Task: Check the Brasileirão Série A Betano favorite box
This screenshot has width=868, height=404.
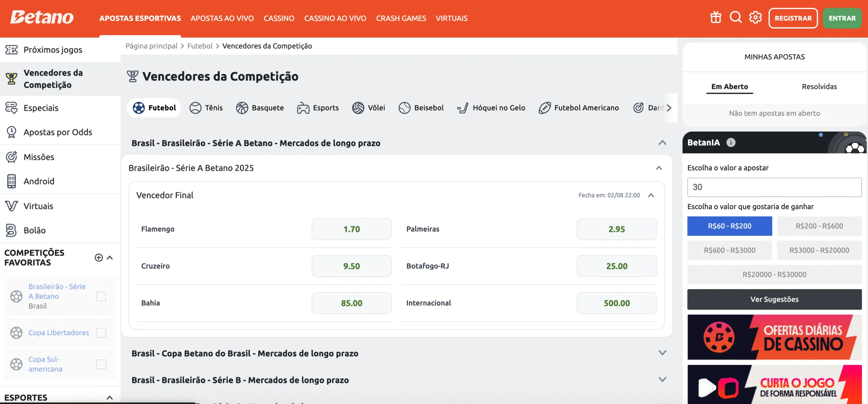Action: point(101,296)
